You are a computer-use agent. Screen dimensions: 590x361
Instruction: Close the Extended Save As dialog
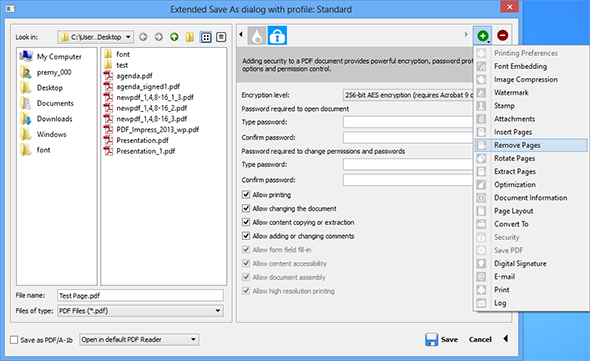[509, 7]
